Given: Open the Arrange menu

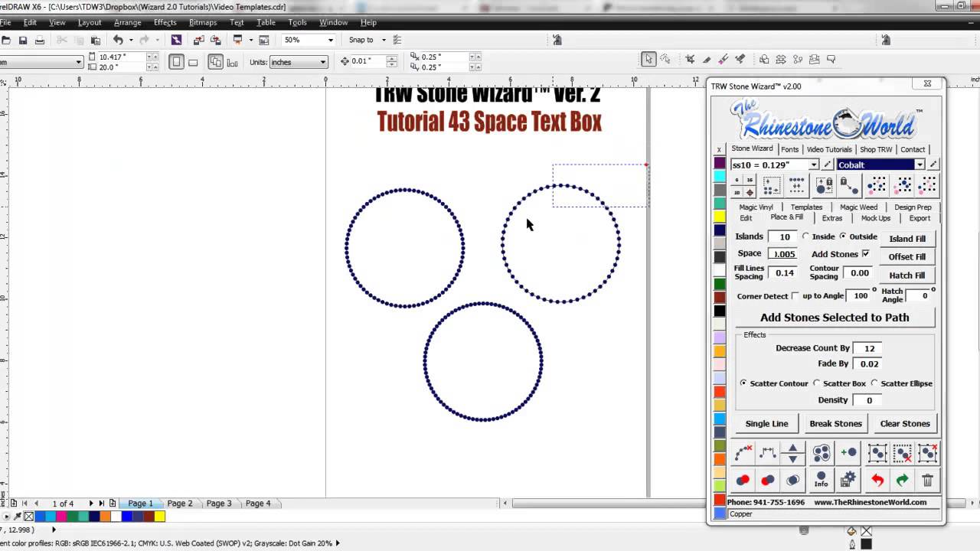Looking at the screenshot, I should click(127, 22).
